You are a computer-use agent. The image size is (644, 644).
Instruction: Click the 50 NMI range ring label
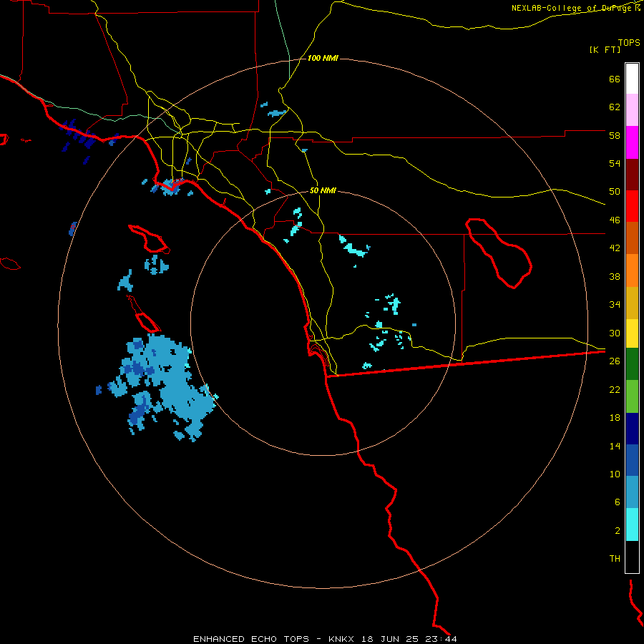[323, 190]
